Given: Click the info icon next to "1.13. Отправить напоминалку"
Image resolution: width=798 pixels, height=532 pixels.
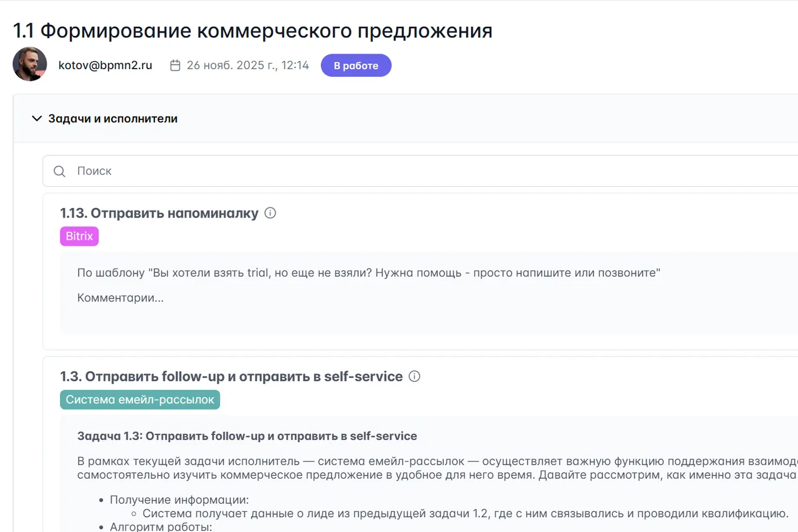Looking at the screenshot, I should pyautogui.click(x=270, y=213).
